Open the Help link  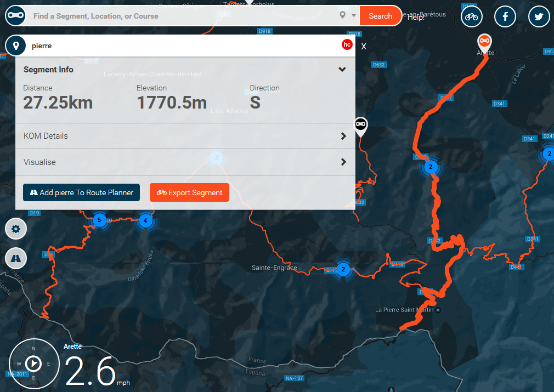point(416,17)
